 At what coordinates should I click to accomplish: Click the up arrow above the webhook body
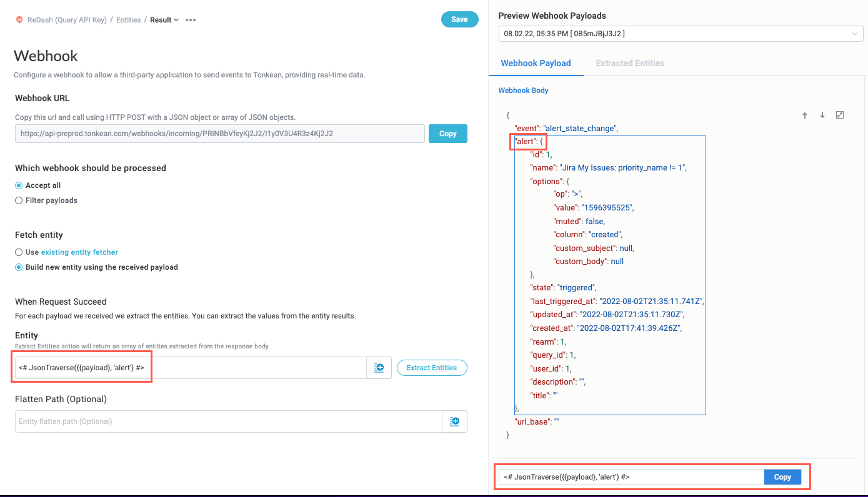(805, 115)
